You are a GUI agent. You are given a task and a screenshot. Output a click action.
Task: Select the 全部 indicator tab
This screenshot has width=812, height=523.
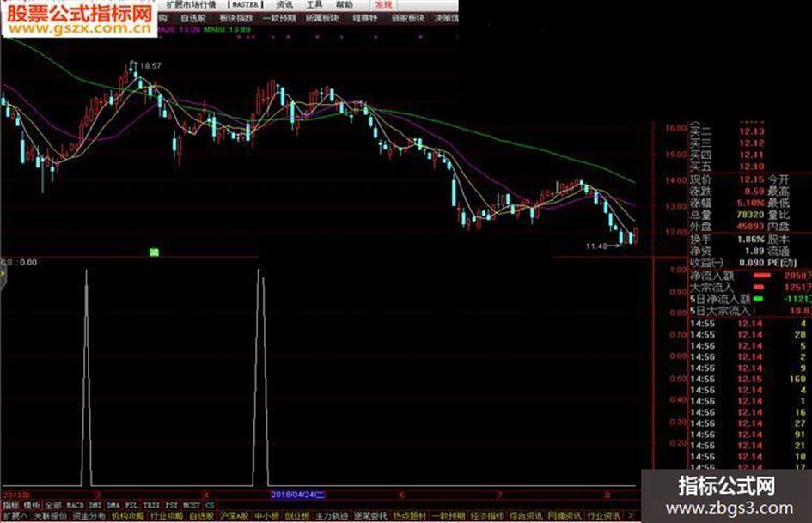pos(53,505)
